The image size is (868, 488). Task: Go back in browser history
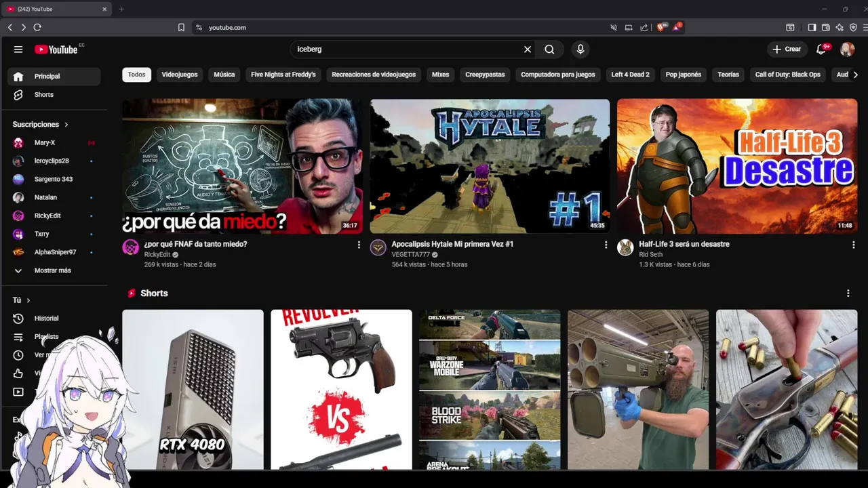pyautogui.click(x=10, y=27)
